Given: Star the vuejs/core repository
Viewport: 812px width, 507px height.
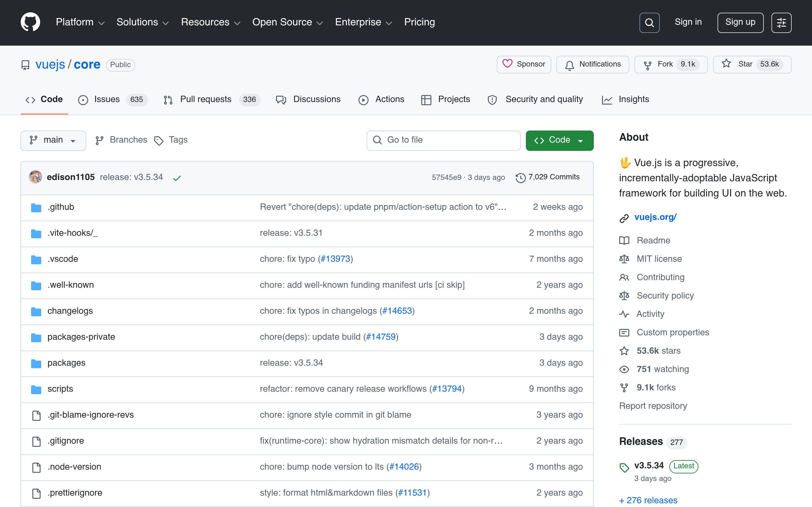Looking at the screenshot, I should pyautogui.click(x=752, y=64).
